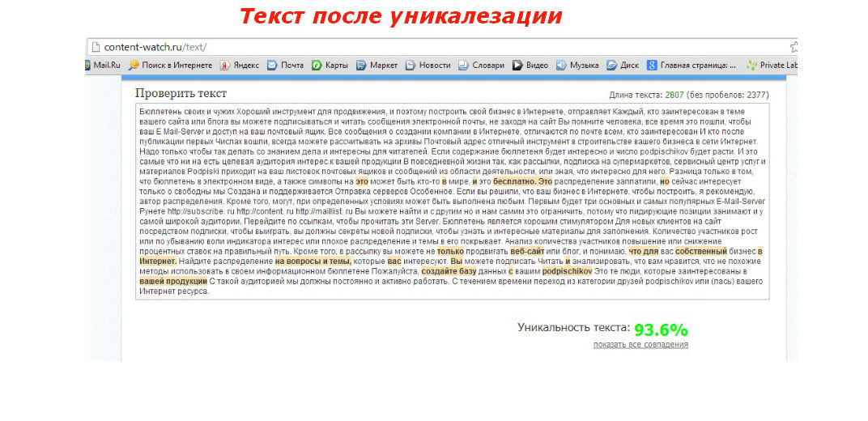Image resolution: width=868 pixels, height=421 pixels.
Task: Click the bookmark star in address bar
Action: point(794,46)
